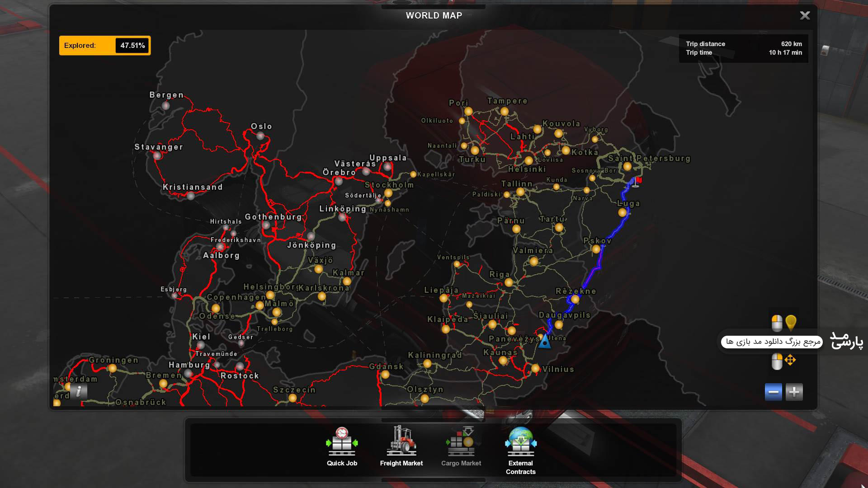This screenshot has width=868, height=488.
Task: Click the red destination flag marker
Action: tap(637, 182)
